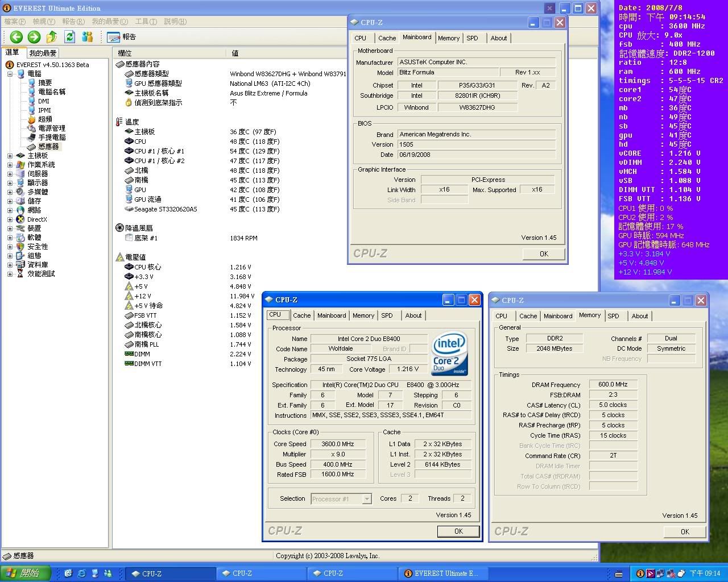
Task: Open the 報告(R) menu
Action: tap(73, 22)
